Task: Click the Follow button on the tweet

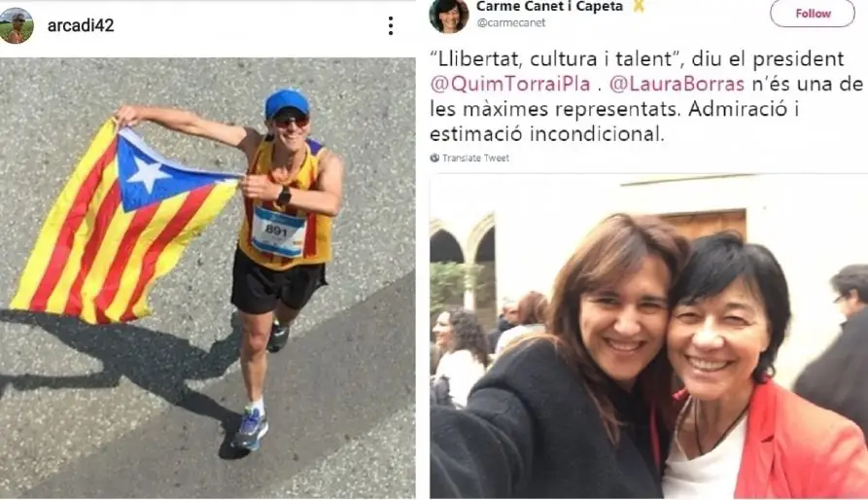Action: (813, 14)
